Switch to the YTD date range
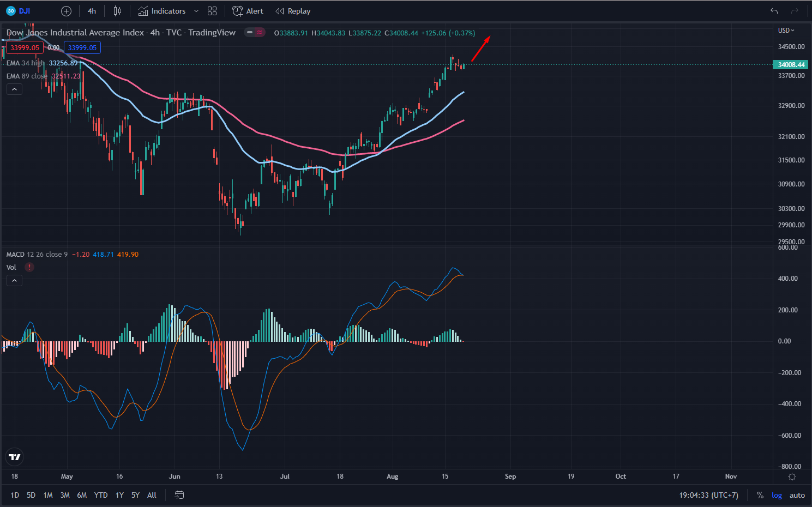The height and width of the screenshot is (507, 812). point(101,495)
